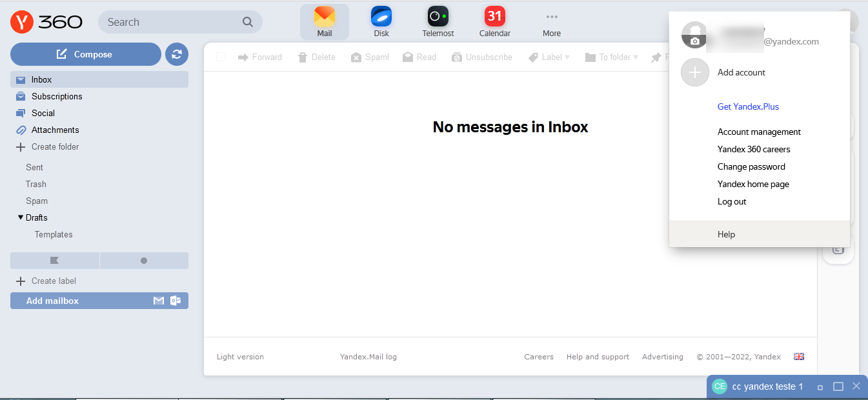This screenshot has height=400, width=868.
Task: Click the magnifier icon in search box
Action: (x=248, y=22)
